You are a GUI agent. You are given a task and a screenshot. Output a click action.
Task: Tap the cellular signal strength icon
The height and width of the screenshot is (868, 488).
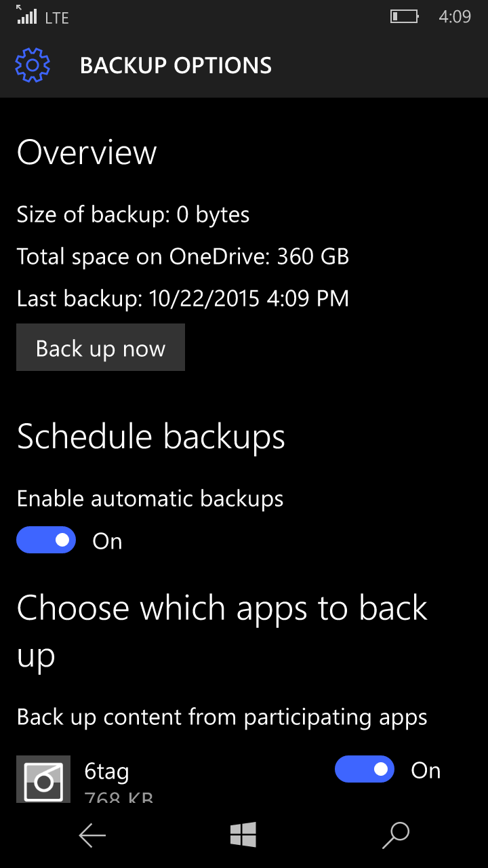[26, 16]
